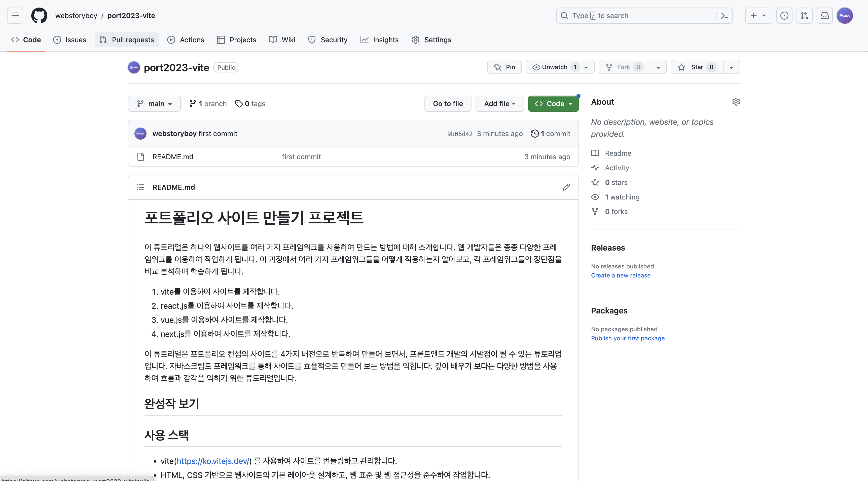Open the Insights tab
Image resolution: width=868 pixels, height=481 pixels.
coord(379,40)
